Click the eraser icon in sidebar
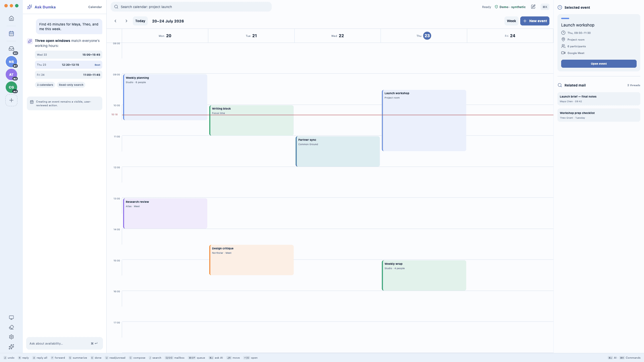The height and width of the screenshot is (362, 644). [11, 327]
